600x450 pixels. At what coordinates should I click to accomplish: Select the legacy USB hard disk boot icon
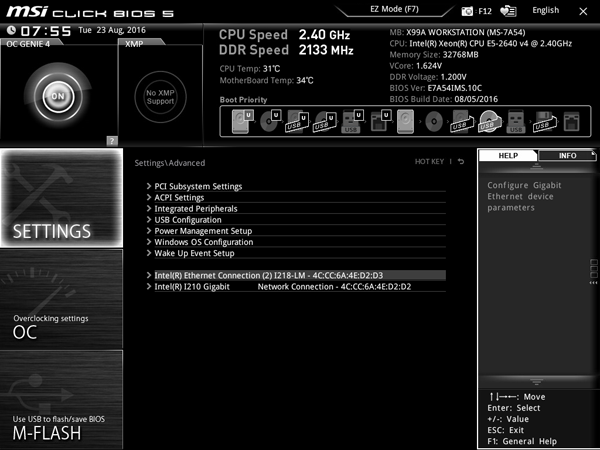[x=461, y=122]
